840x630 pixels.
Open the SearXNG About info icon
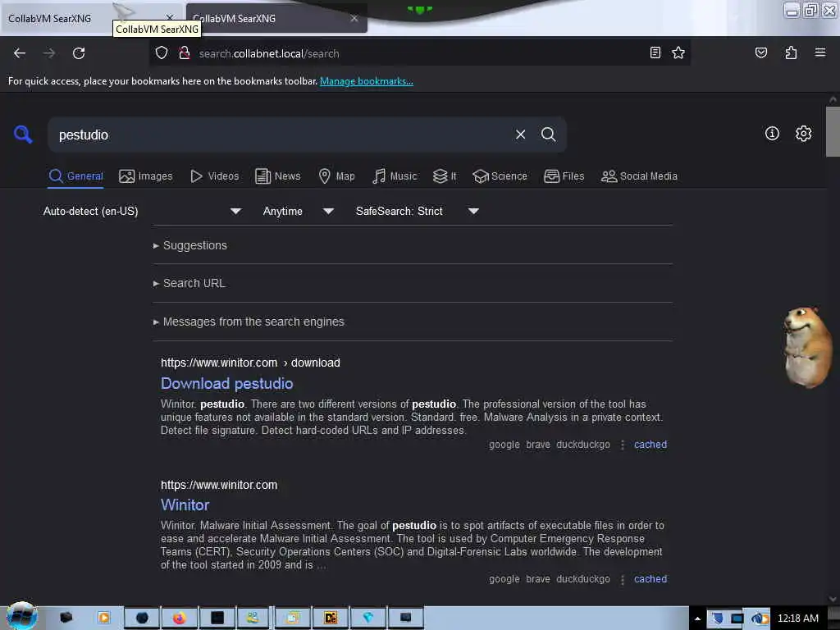coord(772,134)
